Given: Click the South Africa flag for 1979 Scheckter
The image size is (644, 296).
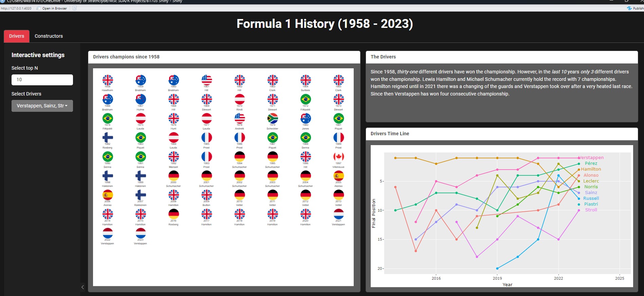Looking at the screenshot, I should tap(272, 118).
